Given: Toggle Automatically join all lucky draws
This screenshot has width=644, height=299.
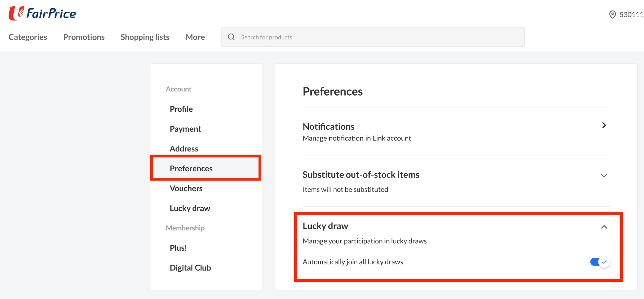Looking at the screenshot, I should click(x=600, y=262).
